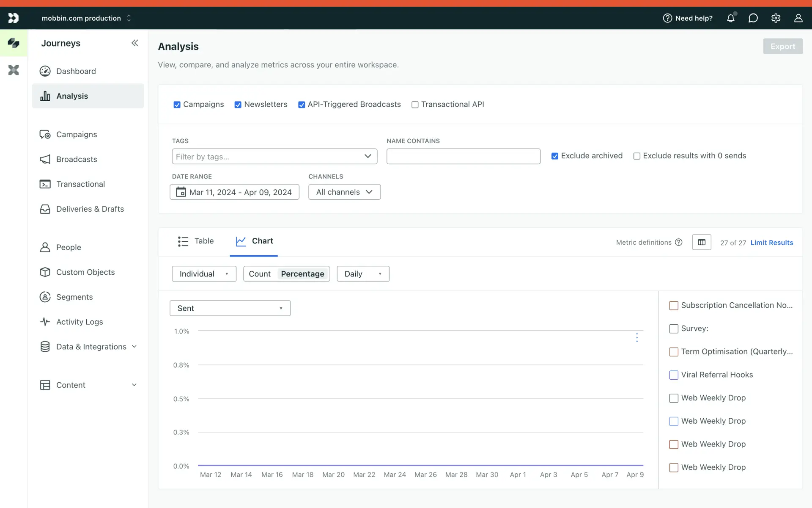The height and width of the screenshot is (508, 812).
Task: Open the notifications bell
Action: point(730,18)
